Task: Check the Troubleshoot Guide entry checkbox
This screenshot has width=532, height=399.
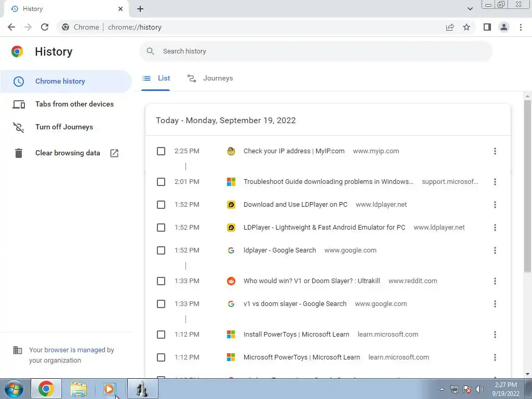Action: [161, 182]
